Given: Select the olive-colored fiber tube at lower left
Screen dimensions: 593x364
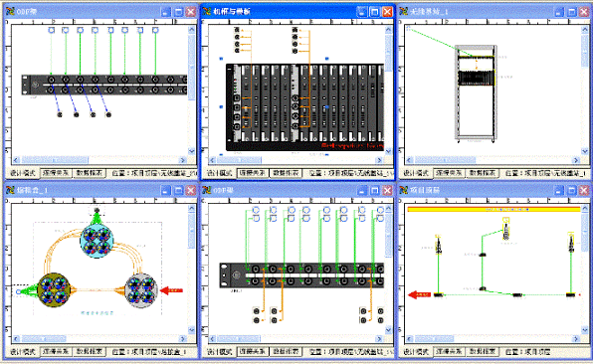Looking at the screenshot, I should 54,290.
